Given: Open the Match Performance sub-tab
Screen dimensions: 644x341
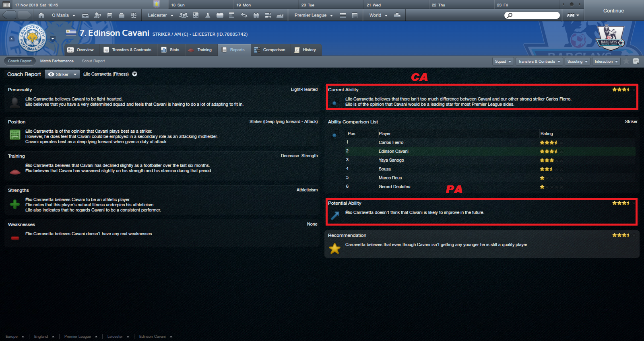Looking at the screenshot, I should [57, 61].
